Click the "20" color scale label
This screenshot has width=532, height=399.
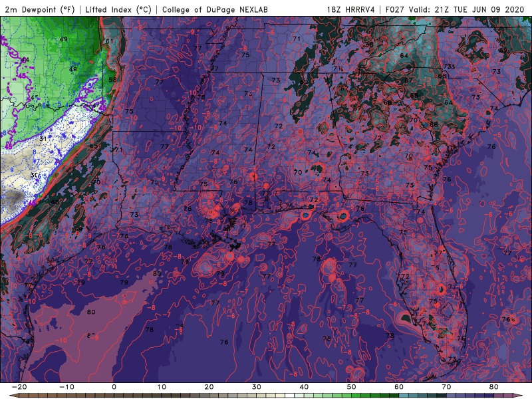tap(209, 387)
